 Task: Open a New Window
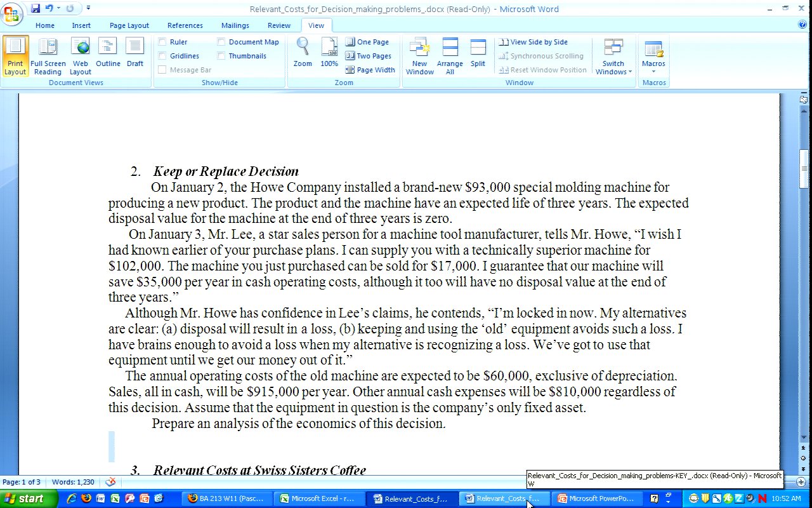pyautogui.click(x=419, y=56)
